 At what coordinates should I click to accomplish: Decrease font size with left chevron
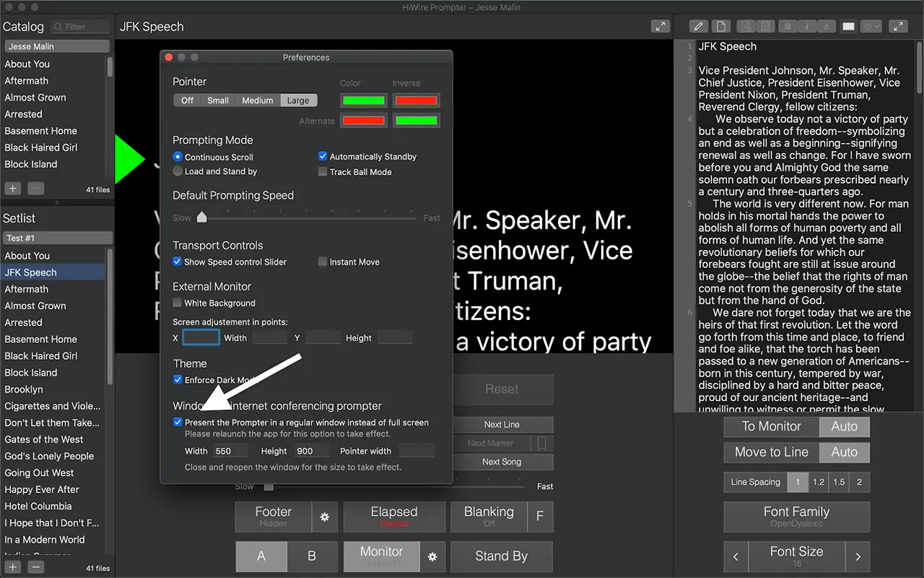point(736,557)
